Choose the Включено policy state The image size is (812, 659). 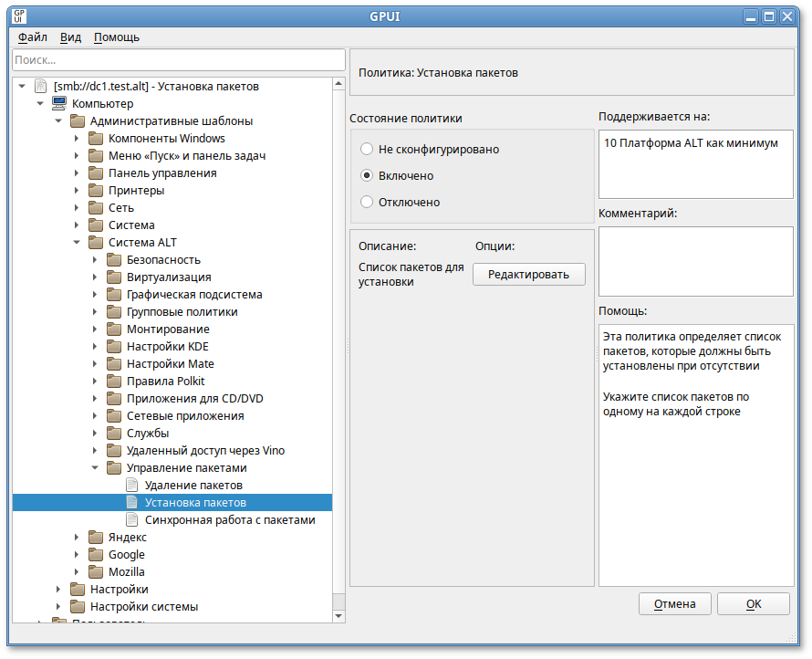tap(367, 175)
